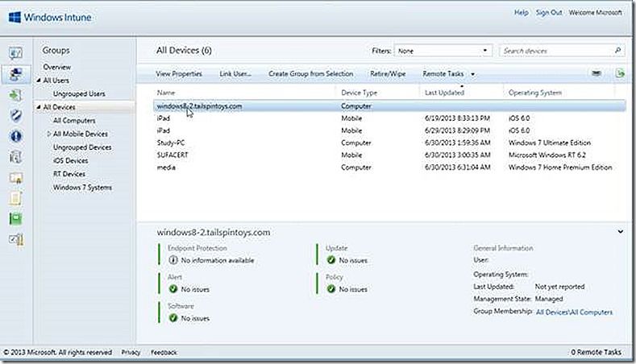Sort by the Last Updated column header
The width and height of the screenshot is (636, 364).
click(444, 93)
